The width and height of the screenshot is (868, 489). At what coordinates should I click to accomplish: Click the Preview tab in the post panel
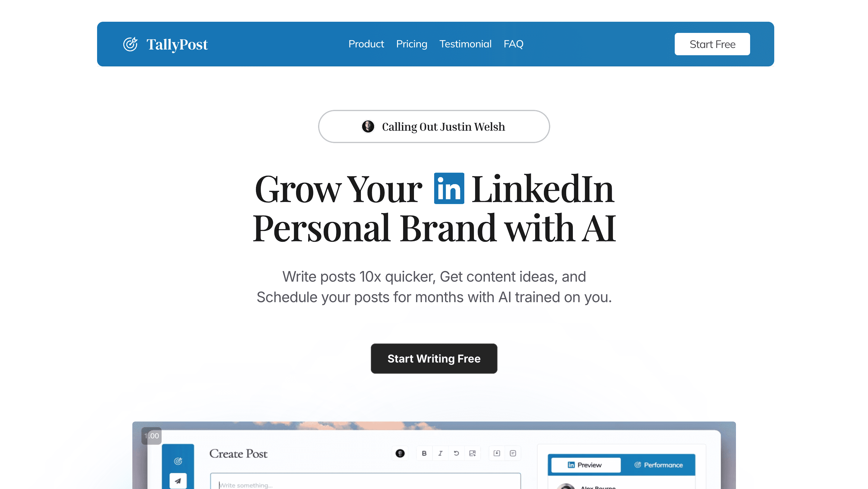click(x=586, y=465)
